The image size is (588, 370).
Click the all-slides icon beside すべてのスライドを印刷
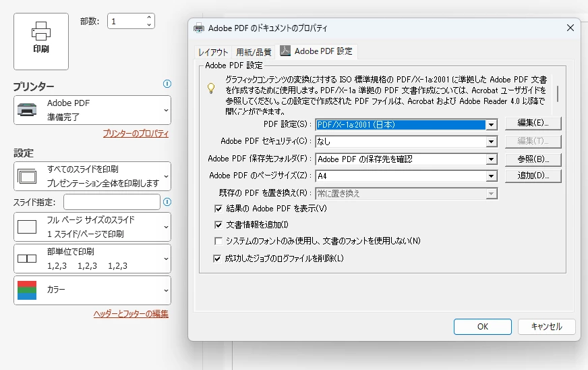[27, 176]
